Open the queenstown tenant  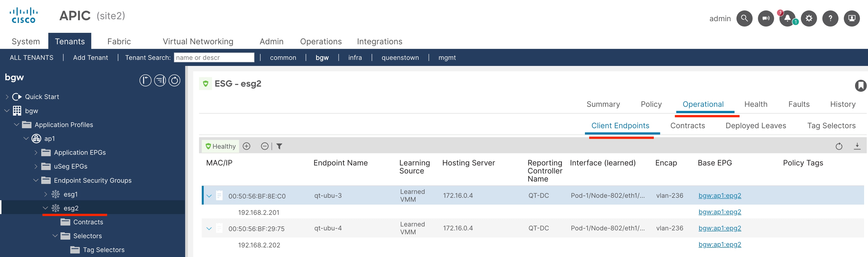(400, 58)
